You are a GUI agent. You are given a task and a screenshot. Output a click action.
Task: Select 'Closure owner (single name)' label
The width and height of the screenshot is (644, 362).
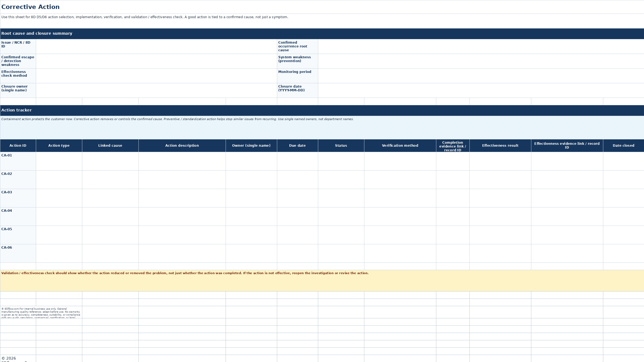point(18,90)
